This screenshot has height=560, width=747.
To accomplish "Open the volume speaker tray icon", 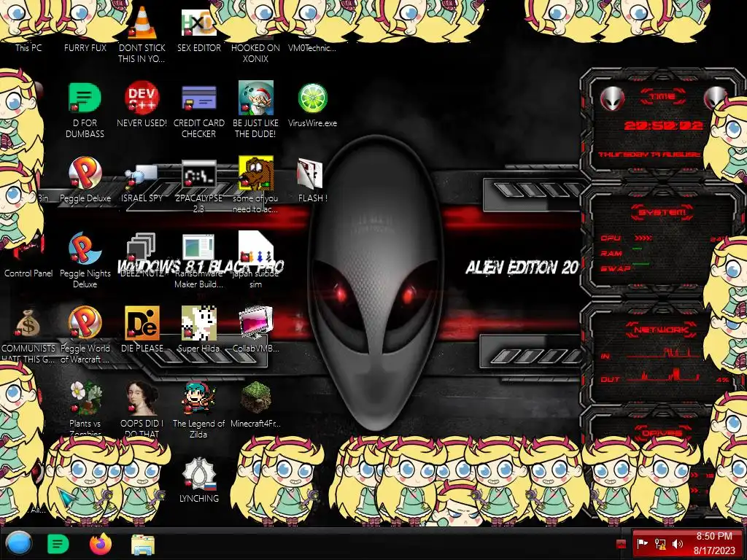I will click(677, 543).
